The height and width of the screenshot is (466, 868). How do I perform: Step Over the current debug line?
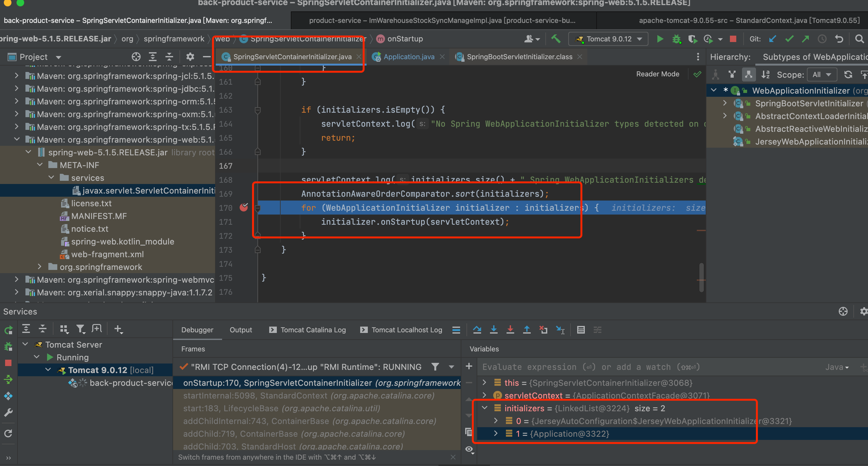(x=477, y=330)
